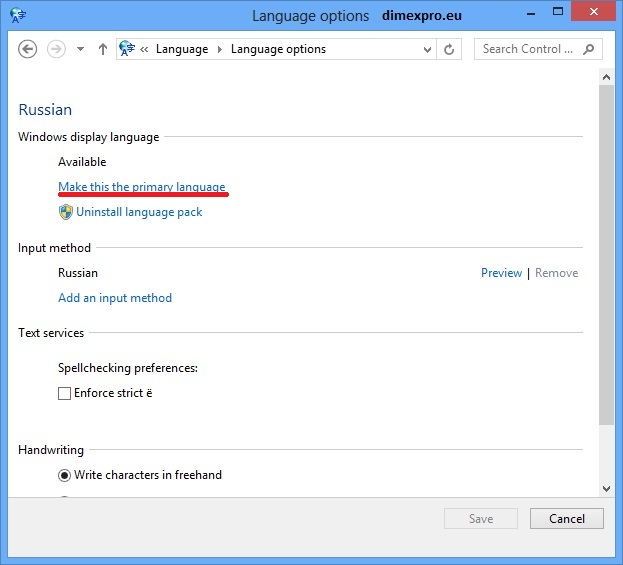Click the Russian input method entry
This screenshot has width=623, height=565.
point(78,273)
